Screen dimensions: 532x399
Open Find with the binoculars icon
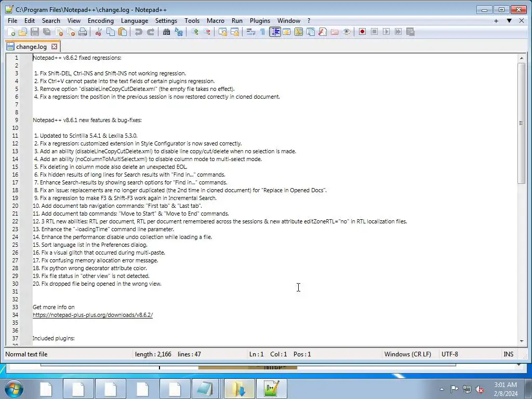[166, 32]
